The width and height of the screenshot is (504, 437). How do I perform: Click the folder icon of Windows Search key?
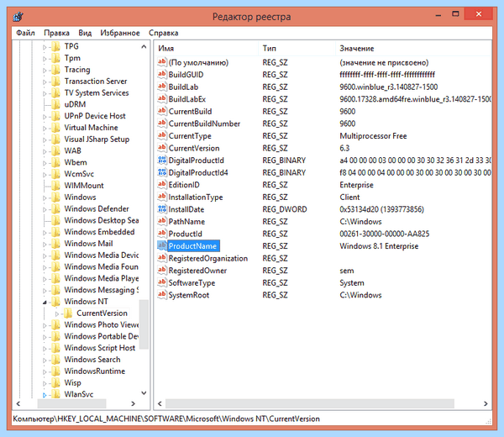click(x=56, y=359)
